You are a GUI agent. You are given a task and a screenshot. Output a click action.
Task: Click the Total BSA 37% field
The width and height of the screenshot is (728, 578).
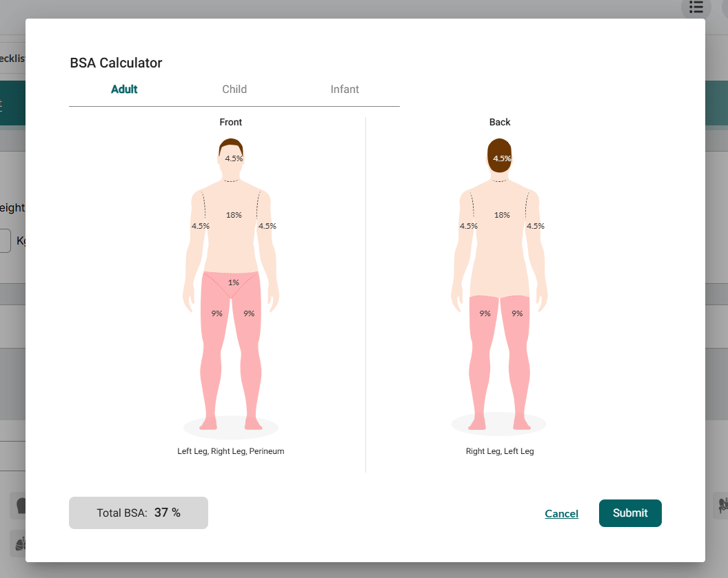pos(139,513)
